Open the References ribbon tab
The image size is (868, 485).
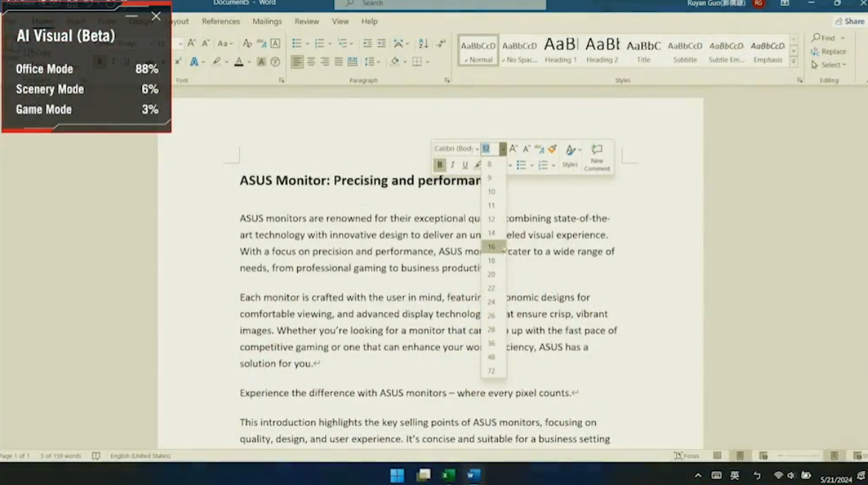coord(221,21)
